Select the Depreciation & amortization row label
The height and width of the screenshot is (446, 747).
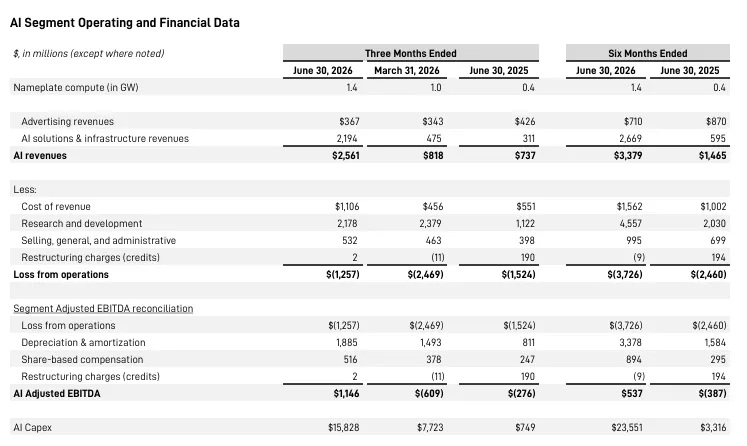click(x=83, y=343)
